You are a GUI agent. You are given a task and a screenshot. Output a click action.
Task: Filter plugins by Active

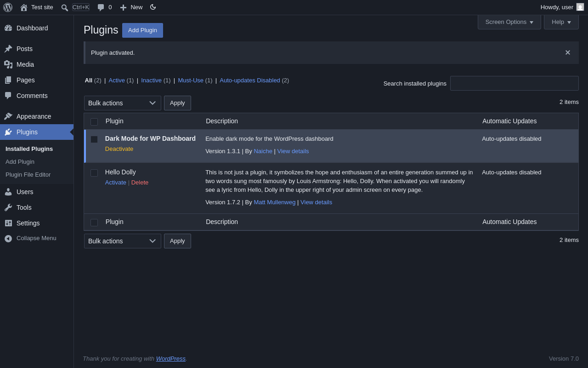[117, 80]
